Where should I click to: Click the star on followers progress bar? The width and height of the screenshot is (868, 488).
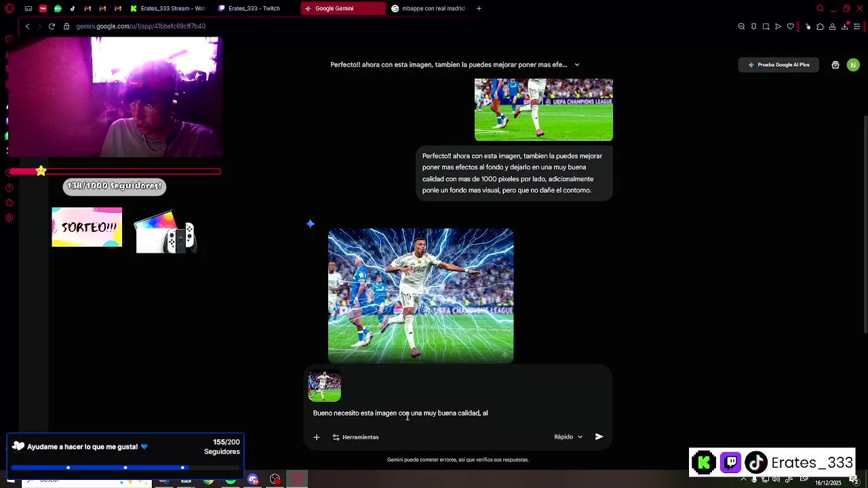pos(41,171)
